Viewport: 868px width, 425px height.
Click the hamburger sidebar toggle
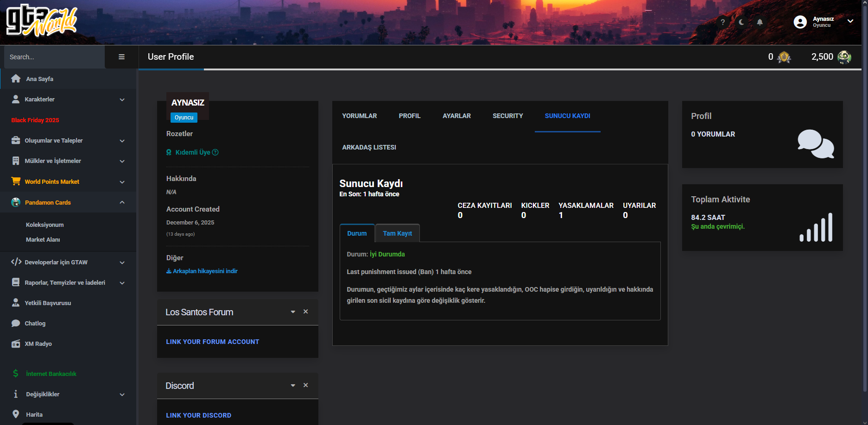point(121,57)
